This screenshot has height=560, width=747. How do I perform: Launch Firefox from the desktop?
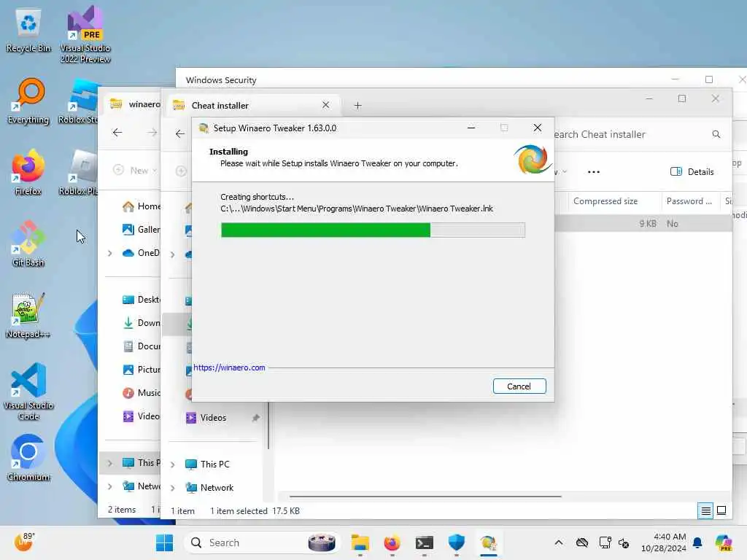28,173
